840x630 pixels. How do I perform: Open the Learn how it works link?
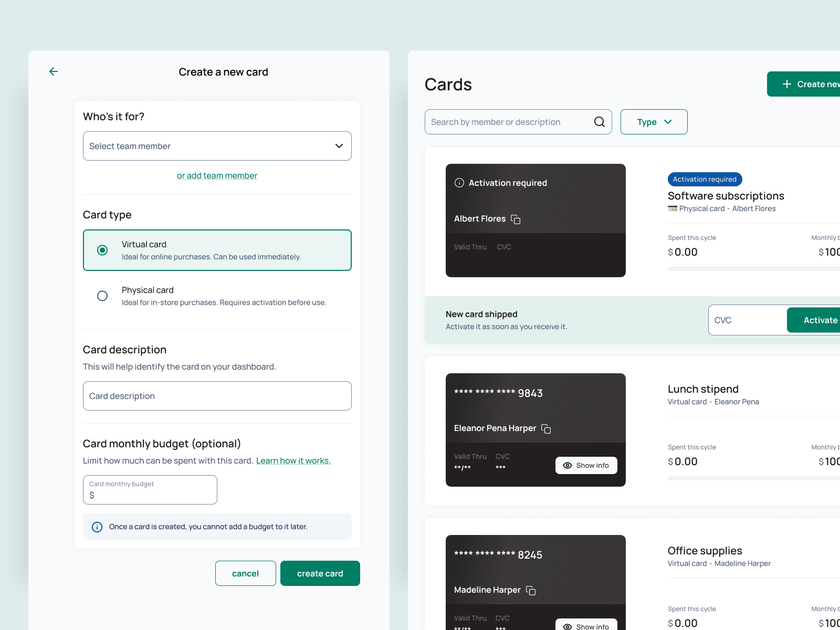coord(293,460)
